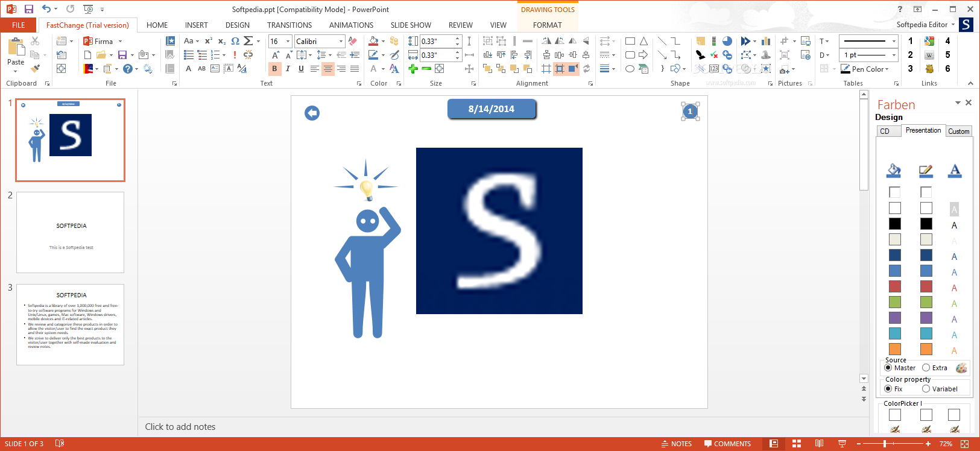Click the Google link icon in Links
The width and height of the screenshot is (980, 451).
click(x=929, y=41)
